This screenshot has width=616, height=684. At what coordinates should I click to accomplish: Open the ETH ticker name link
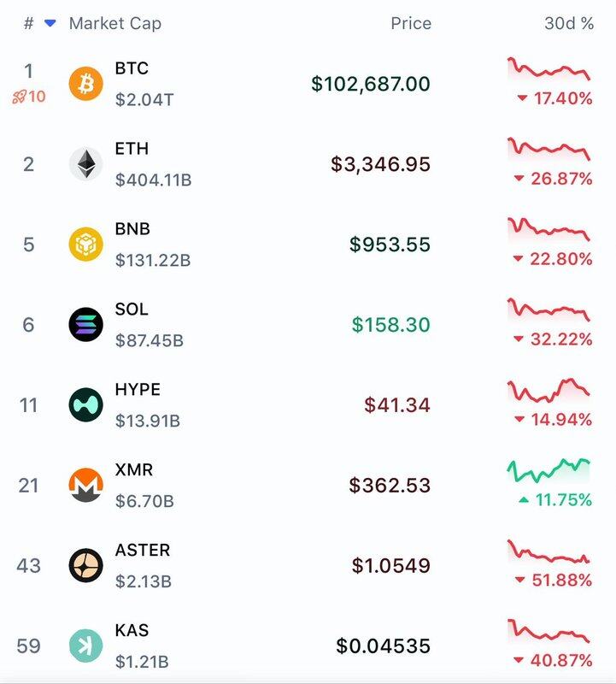(x=132, y=149)
